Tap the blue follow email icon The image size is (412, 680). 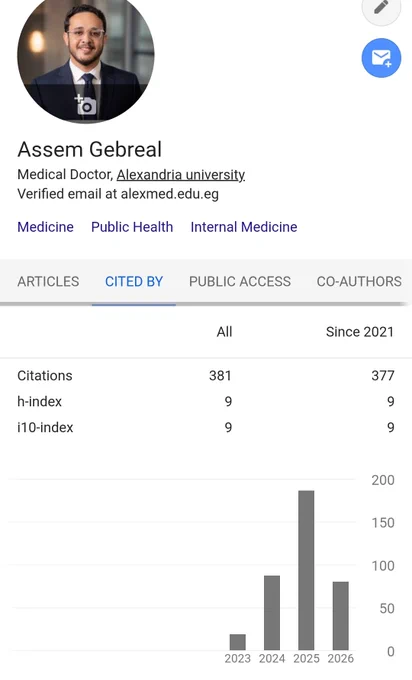[x=381, y=58]
